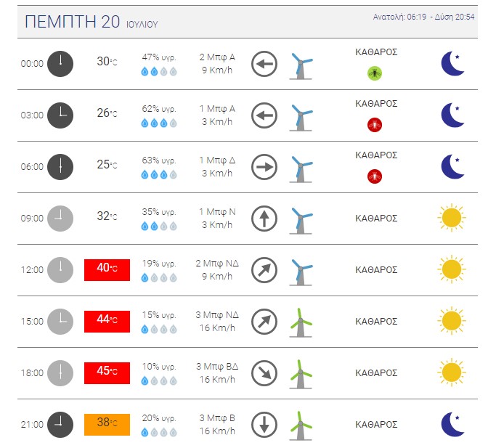This screenshot has width=488, height=448.
Task: Click the green windmill icon at 15:00
Action: click(301, 323)
